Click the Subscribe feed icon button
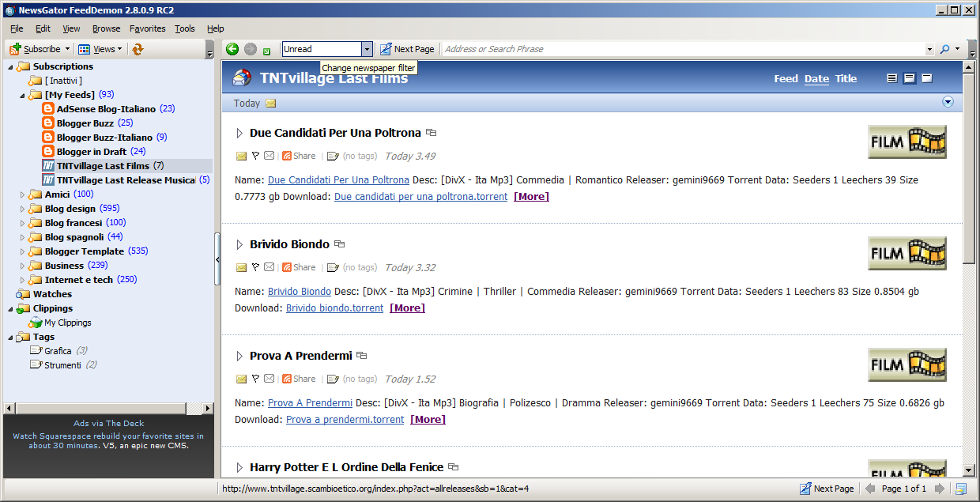The height and width of the screenshot is (502, 980). click(35, 49)
